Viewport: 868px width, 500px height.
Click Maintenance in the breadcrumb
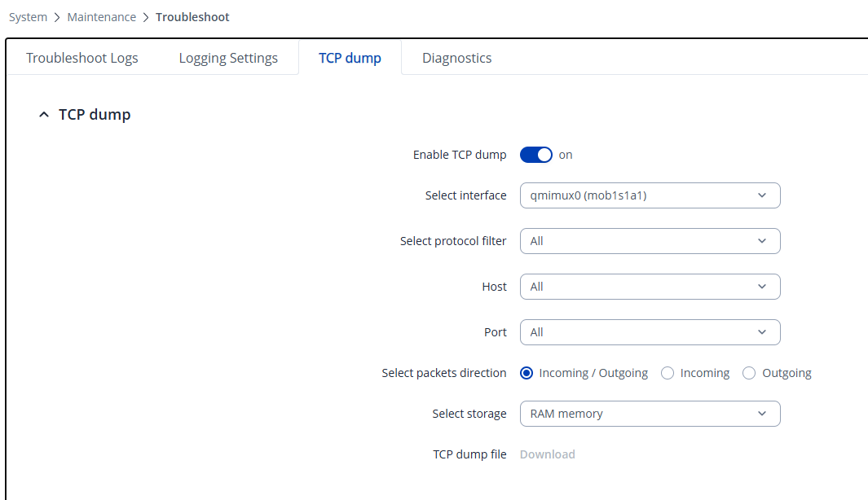click(x=101, y=17)
